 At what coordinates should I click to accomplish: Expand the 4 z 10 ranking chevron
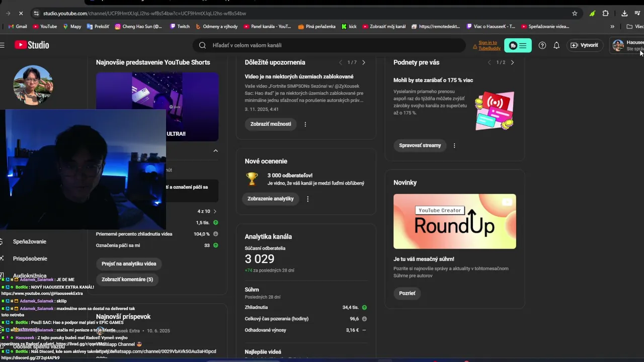tap(215, 212)
